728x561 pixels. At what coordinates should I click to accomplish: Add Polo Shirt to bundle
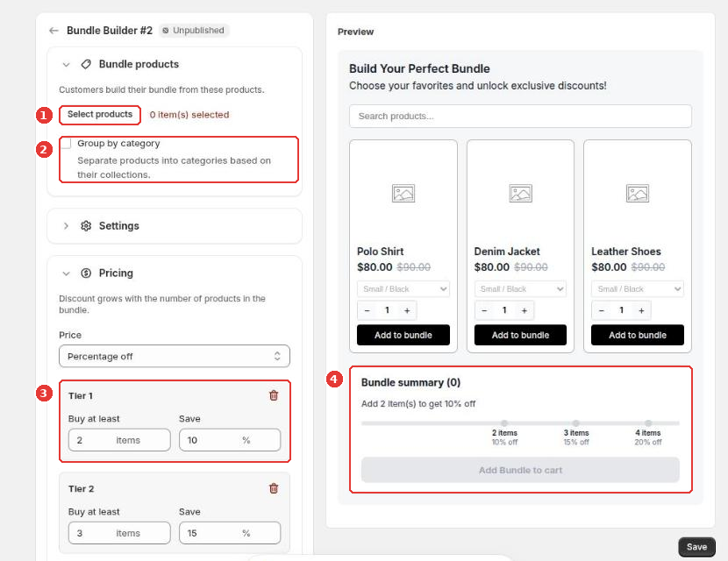click(x=403, y=335)
